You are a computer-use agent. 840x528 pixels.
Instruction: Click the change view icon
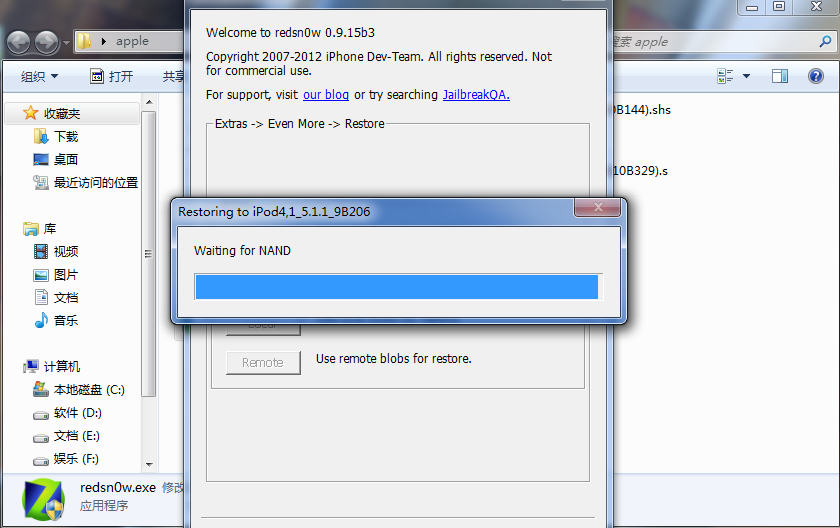[x=725, y=76]
